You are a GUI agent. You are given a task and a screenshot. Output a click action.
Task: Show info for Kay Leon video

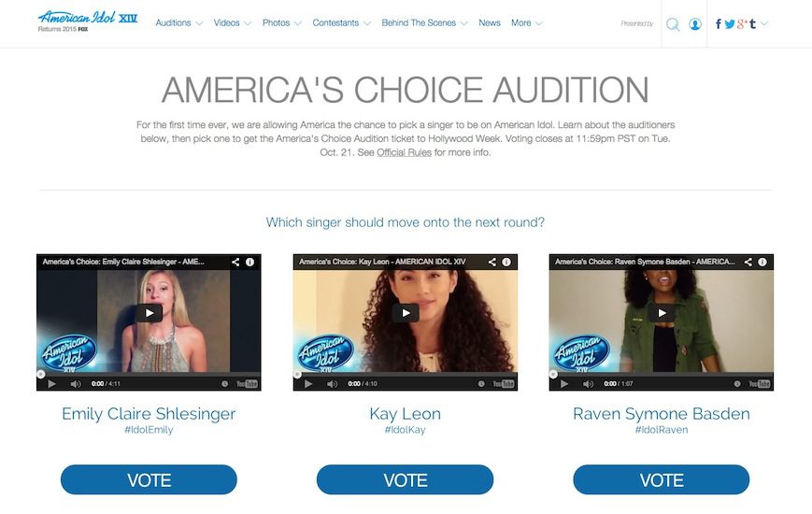point(506,263)
